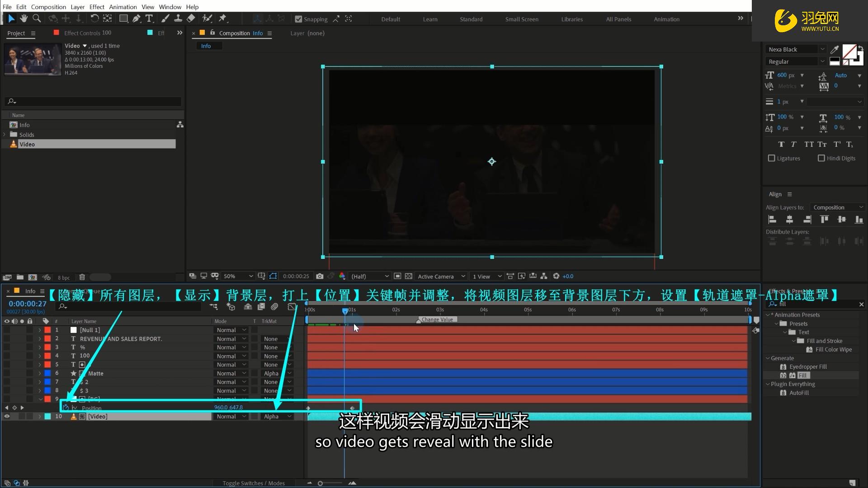Select the Zoom magnifier tool
This screenshot has width=868, height=488.
click(x=37, y=18)
